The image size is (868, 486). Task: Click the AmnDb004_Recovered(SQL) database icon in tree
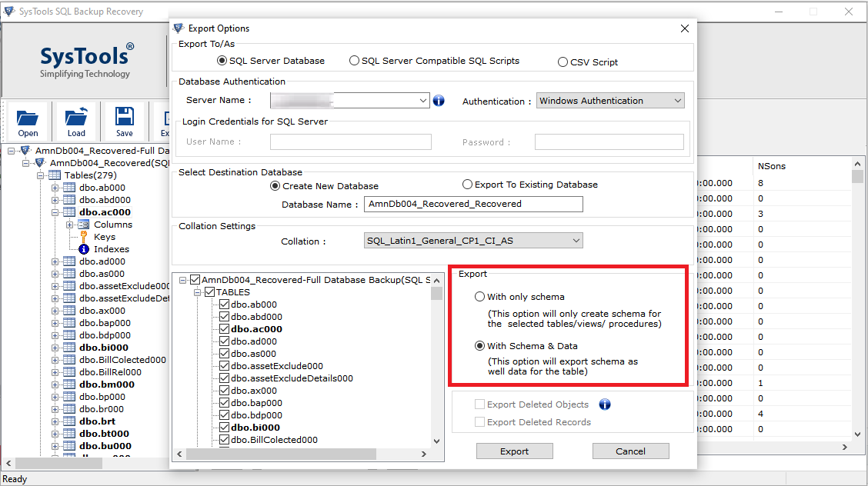[x=40, y=162]
